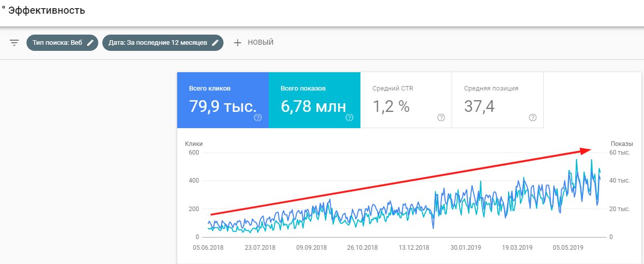Click the 19.03.2019 date label
644x264 pixels.
coord(517,248)
